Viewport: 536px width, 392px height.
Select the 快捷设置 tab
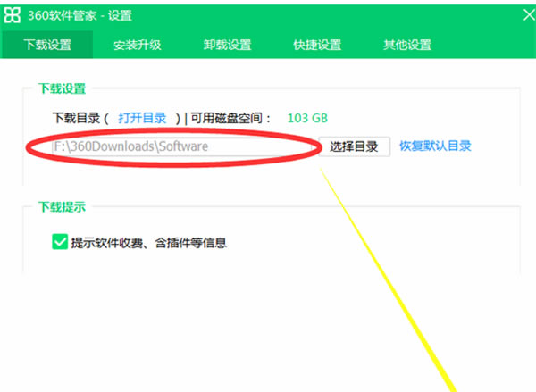pyautogui.click(x=317, y=45)
